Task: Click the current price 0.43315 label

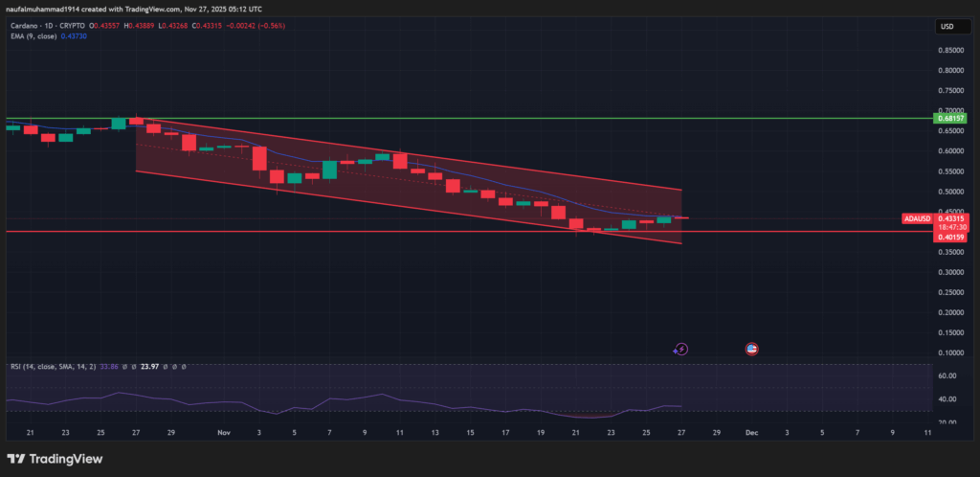Action: coord(953,218)
